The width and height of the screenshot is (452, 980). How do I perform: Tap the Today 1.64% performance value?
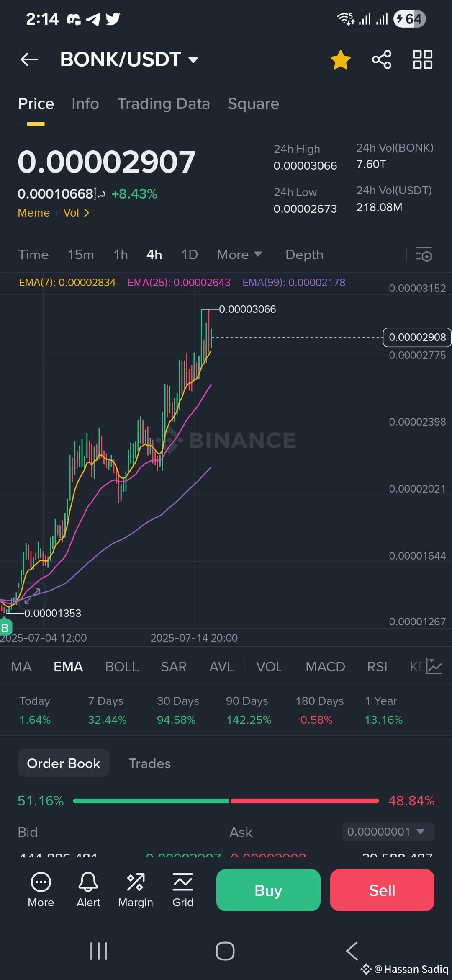[35, 720]
